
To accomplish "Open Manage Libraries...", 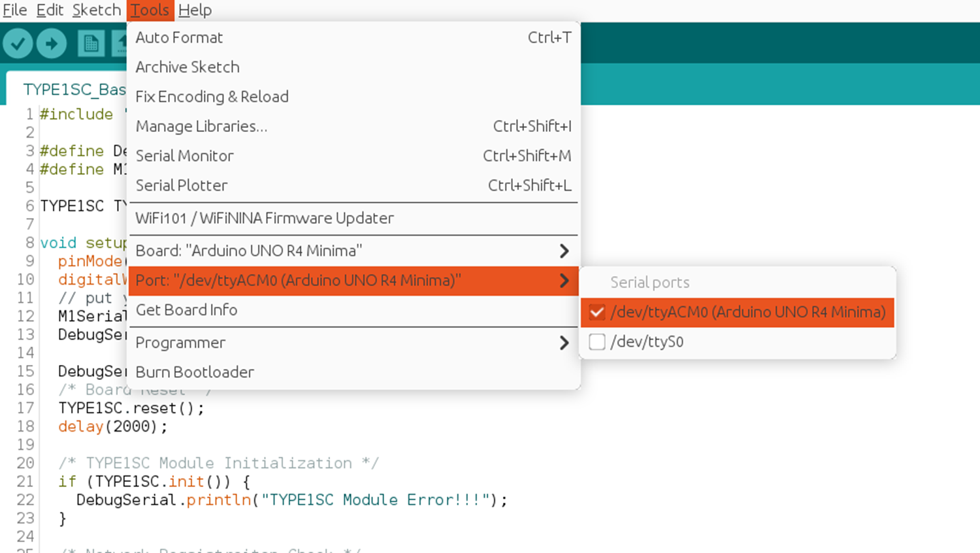I will point(353,126).
